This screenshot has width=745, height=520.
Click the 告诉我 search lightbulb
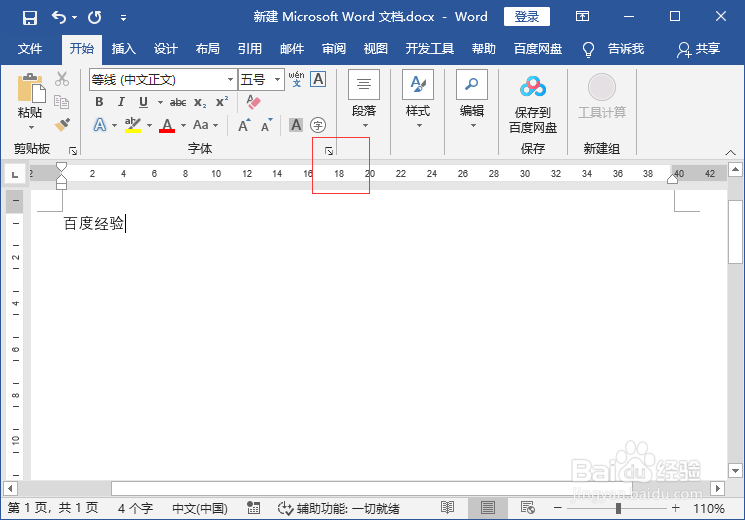tap(588, 49)
